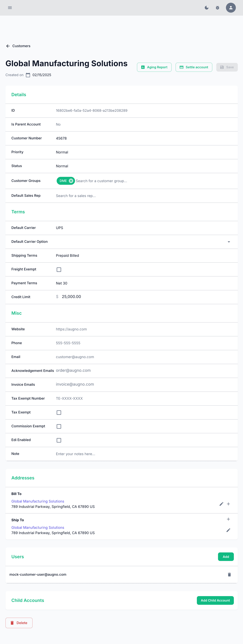Delete user mock-customer-user@augno.com
This screenshot has width=243, height=644.
229,574
